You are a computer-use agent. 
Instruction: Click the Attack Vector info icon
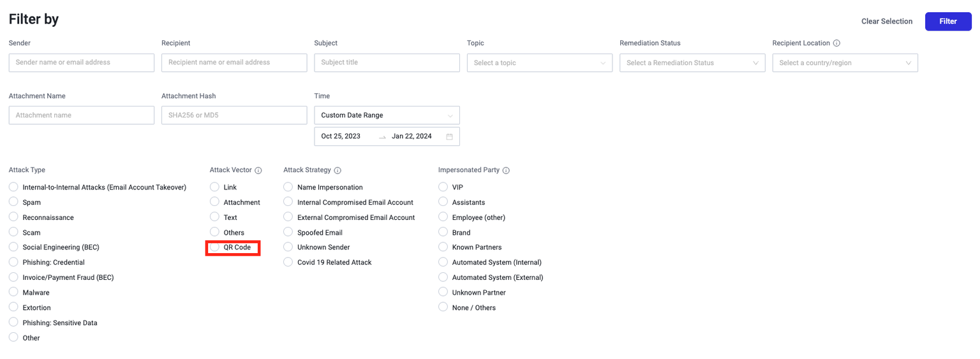258,170
